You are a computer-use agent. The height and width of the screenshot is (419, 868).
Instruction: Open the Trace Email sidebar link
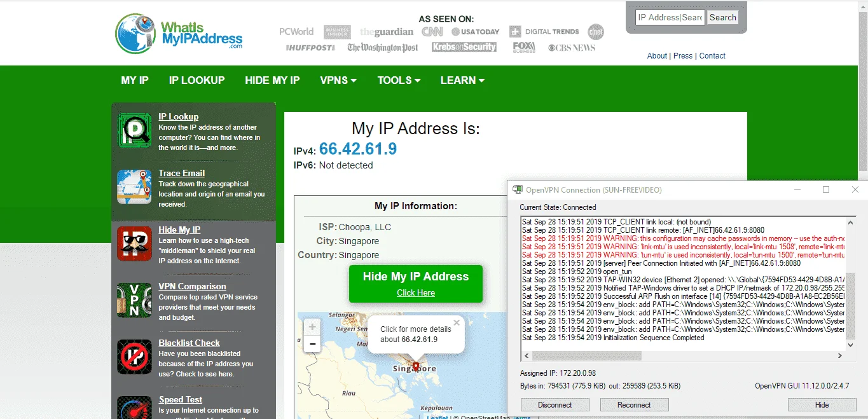click(182, 173)
